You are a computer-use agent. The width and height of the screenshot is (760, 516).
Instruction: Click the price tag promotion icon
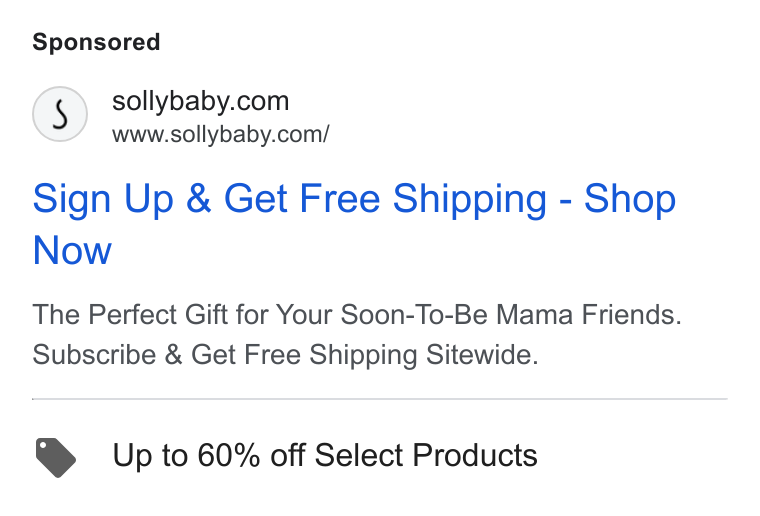[x=56, y=457]
